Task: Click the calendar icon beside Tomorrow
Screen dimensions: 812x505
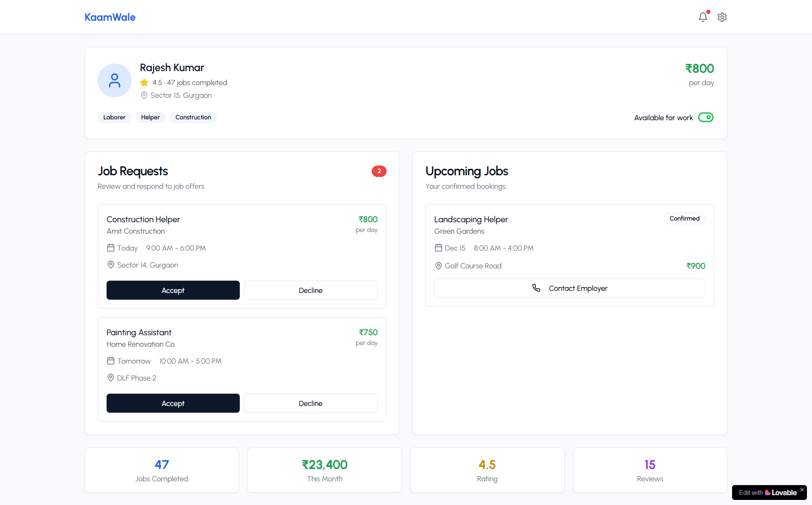Action: pos(111,361)
